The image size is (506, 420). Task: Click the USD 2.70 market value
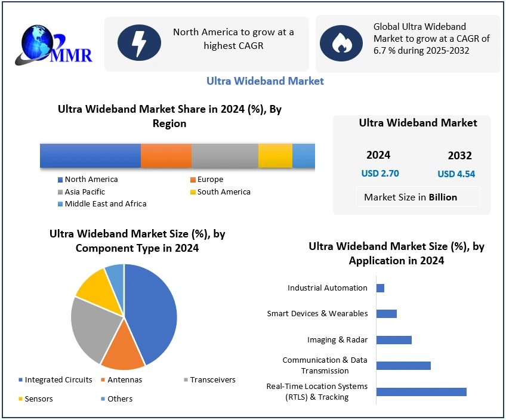[x=380, y=174]
